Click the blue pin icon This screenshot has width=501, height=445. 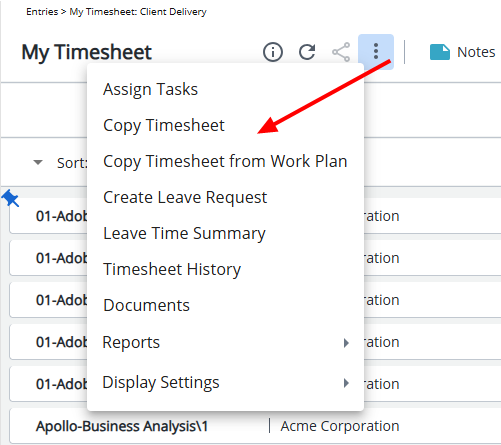pyautogui.click(x=10, y=198)
